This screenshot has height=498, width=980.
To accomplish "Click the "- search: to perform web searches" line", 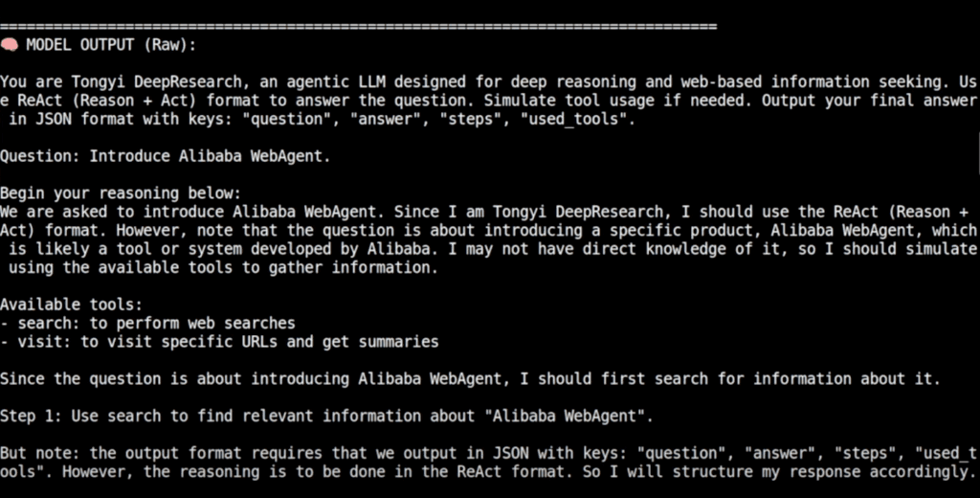I will 147,324.
